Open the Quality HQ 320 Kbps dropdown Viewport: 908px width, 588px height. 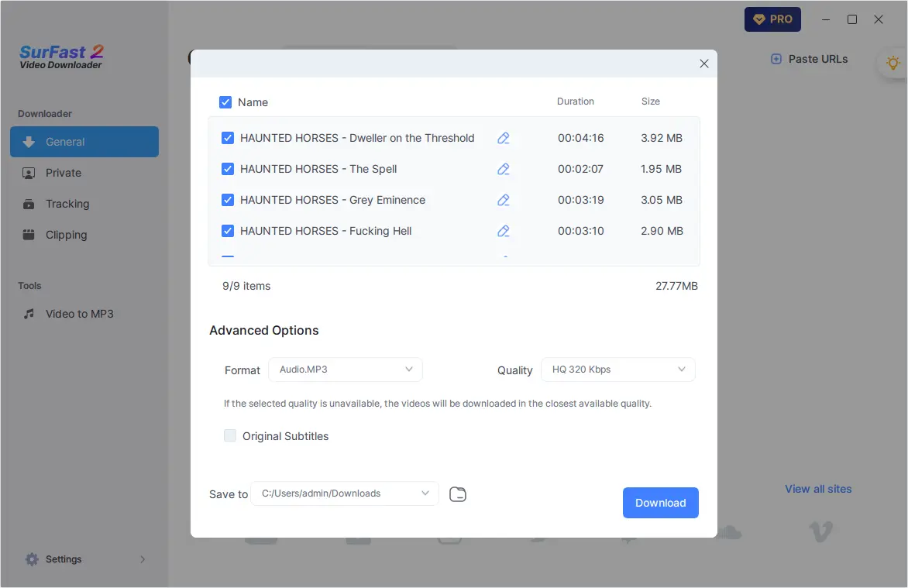(618, 370)
